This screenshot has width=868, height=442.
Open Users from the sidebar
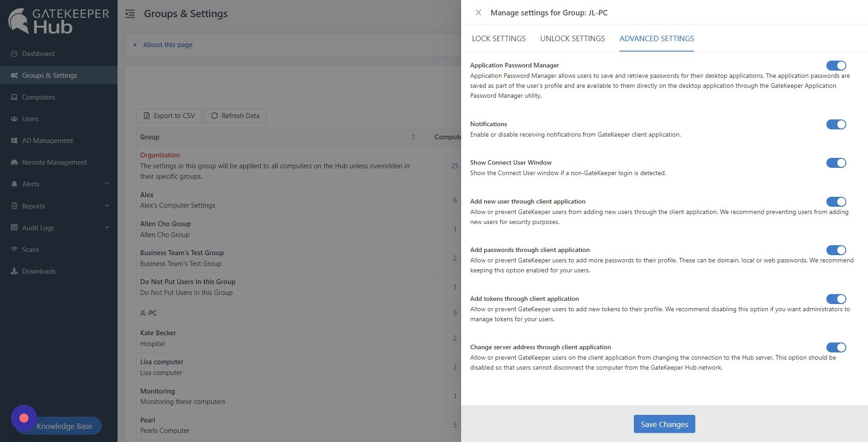pos(59,119)
